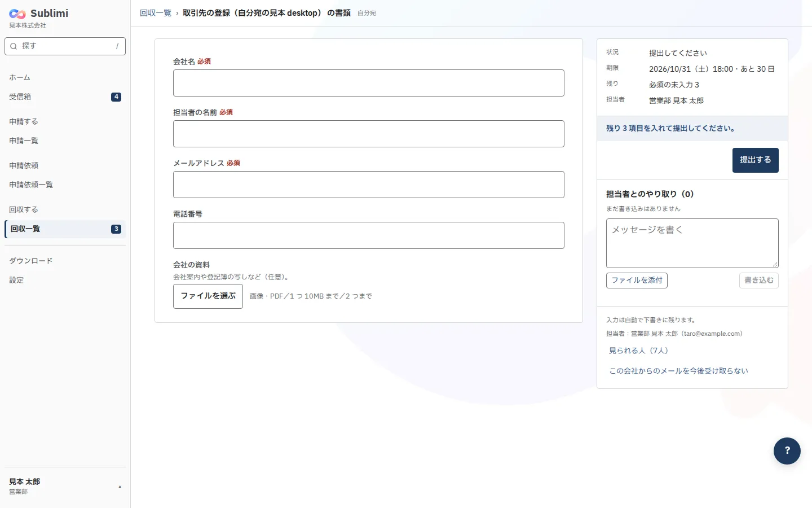Click the file limit hint 画像・PDF／1 つ 10MB
The image size is (812, 508).
coord(311,296)
